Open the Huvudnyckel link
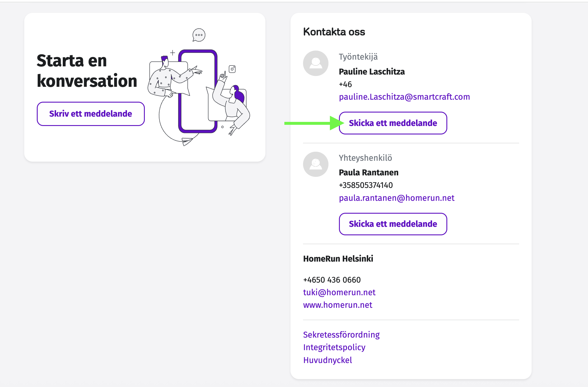 (328, 360)
